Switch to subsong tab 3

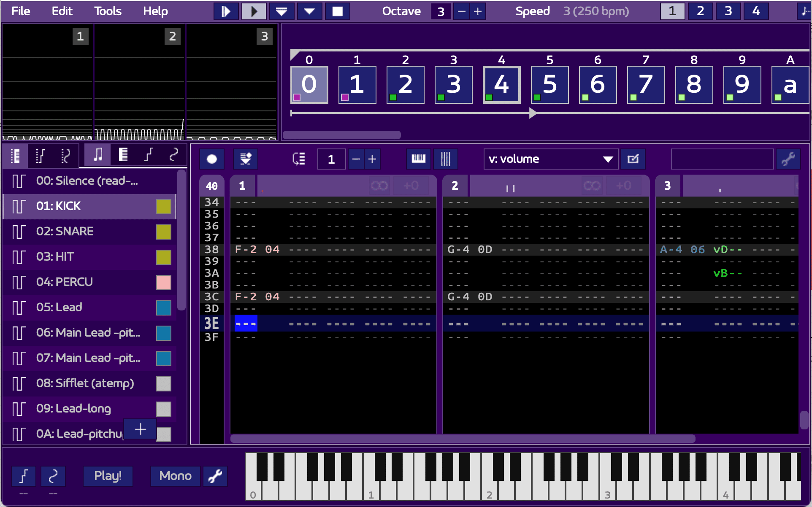click(728, 11)
